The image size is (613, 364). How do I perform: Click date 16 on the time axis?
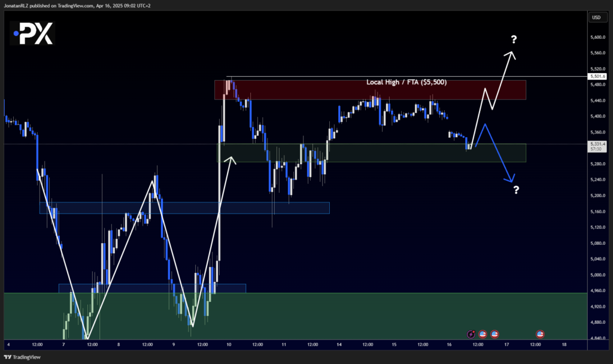pyautogui.click(x=449, y=344)
